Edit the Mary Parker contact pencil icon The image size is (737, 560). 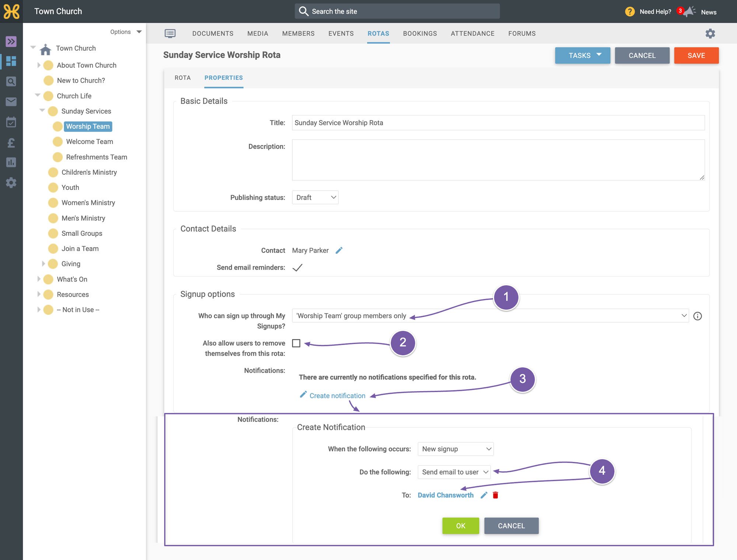(x=339, y=250)
